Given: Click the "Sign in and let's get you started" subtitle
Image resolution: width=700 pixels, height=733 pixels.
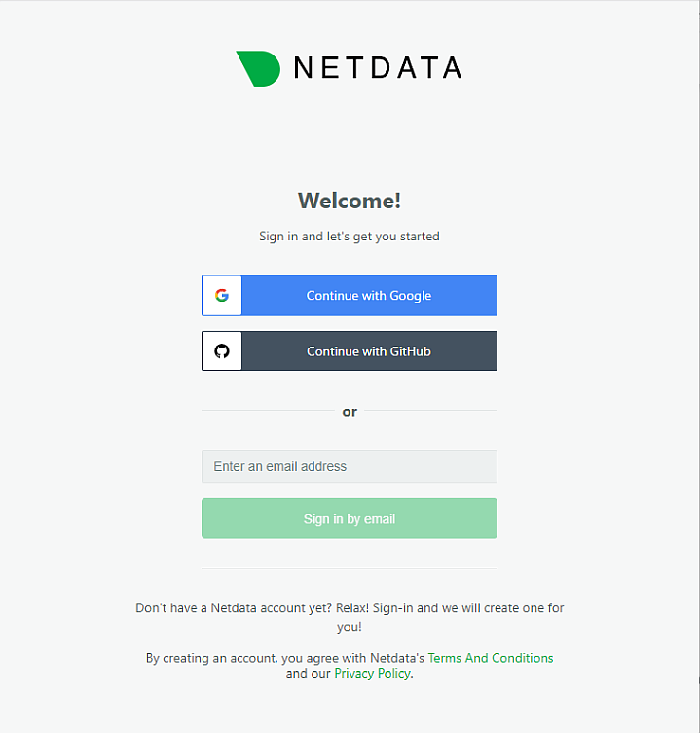Looking at the screenshot, I should pyautogui.click(x=350, y=237).
